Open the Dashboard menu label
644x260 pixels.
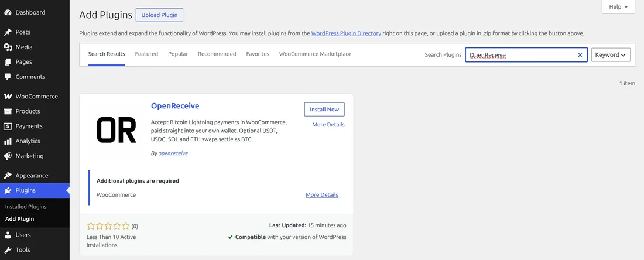[30, 12]
